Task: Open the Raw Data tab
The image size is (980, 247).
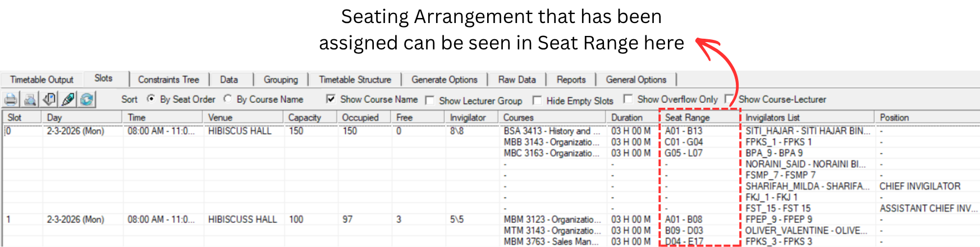Action: point(517,80)
